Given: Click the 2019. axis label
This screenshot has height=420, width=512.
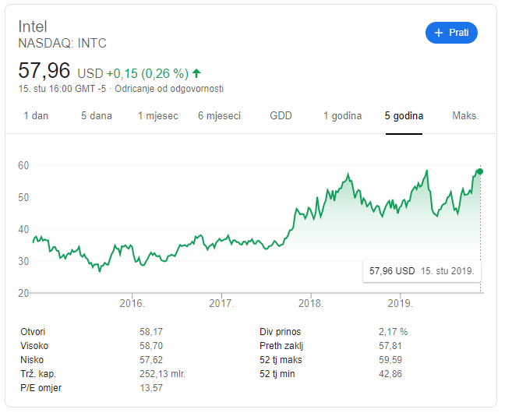Looking at the screenshot, I should tap(400, 303).
